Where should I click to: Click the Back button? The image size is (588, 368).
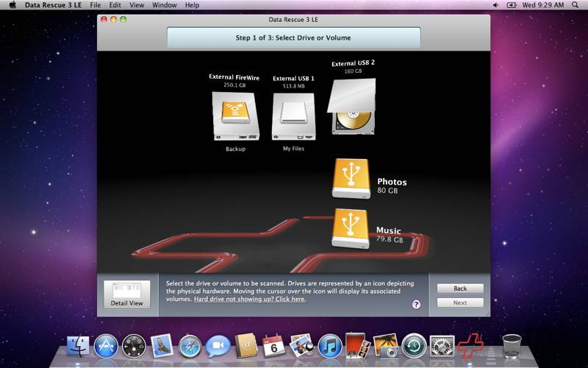coord(460,289)
